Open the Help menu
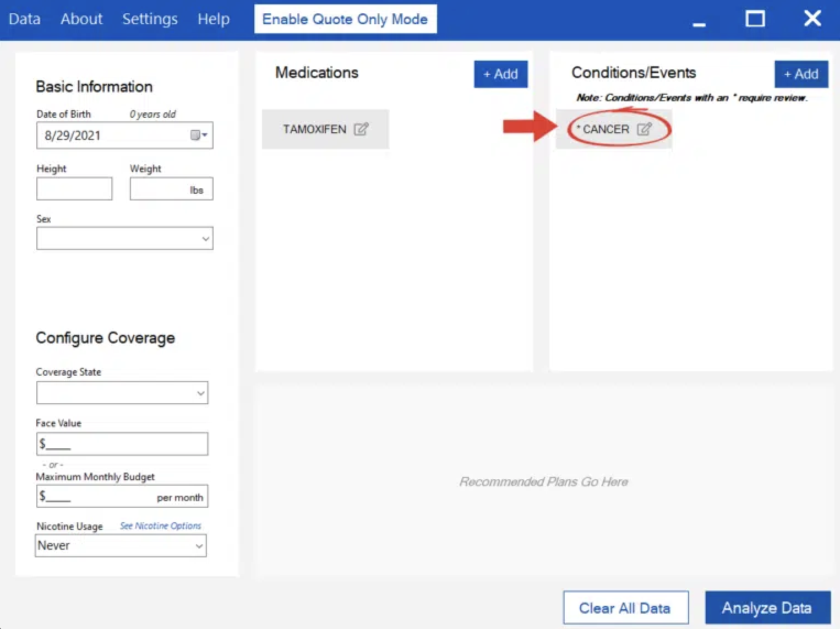The image size is (840, 629). pos(214,19)
